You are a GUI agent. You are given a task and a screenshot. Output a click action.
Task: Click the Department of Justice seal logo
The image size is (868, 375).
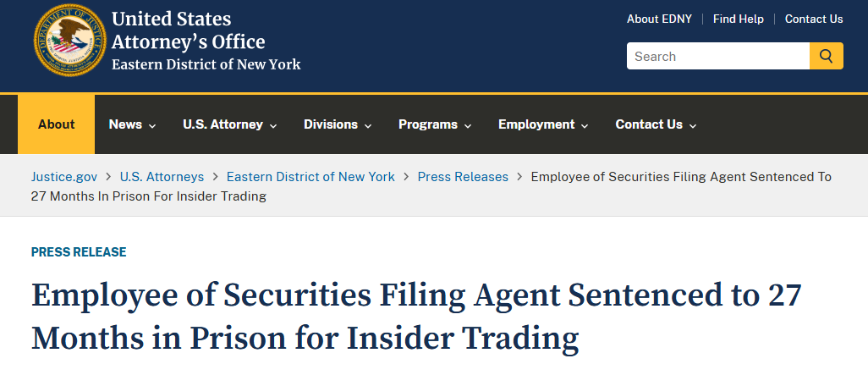[69, 40]
